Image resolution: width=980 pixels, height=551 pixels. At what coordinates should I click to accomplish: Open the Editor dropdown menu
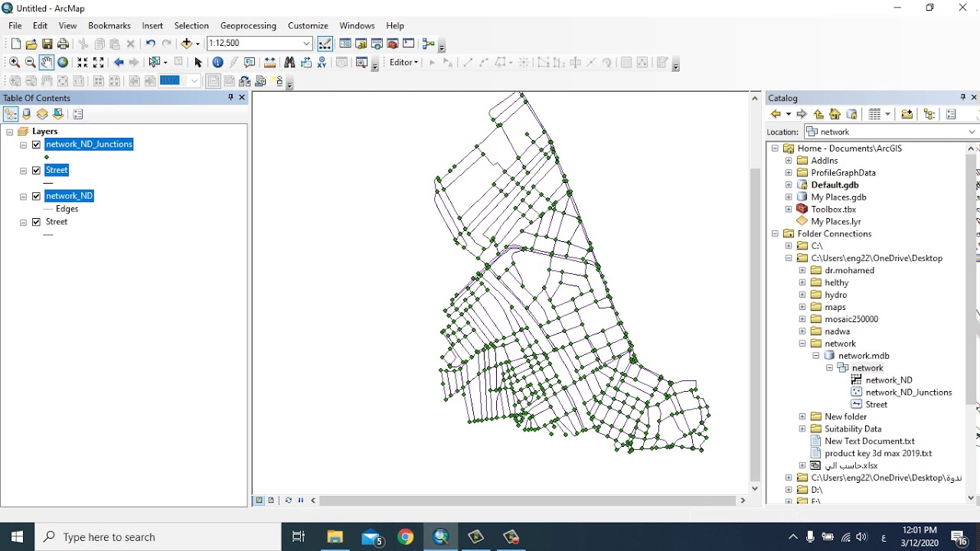[x=404, y=63]
